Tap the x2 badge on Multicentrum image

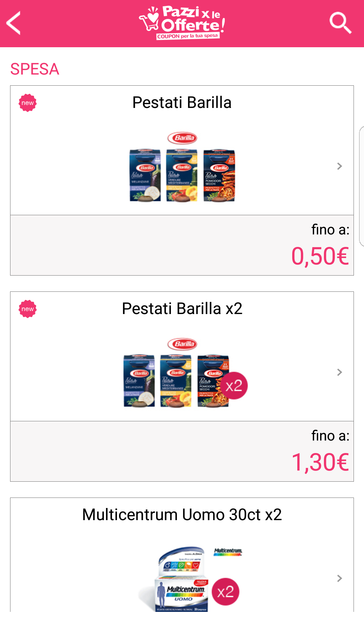225,592
